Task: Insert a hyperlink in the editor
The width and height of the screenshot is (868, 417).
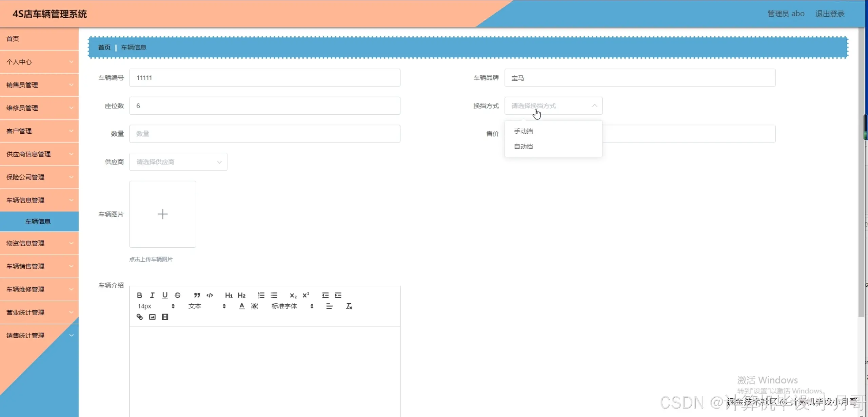Action: 140,317
